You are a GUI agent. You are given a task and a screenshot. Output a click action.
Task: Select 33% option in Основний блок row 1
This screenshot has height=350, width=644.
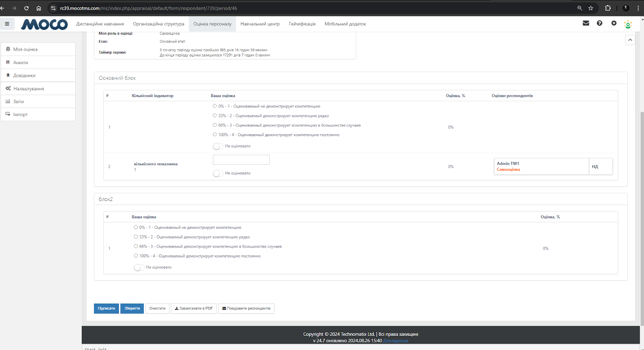[215, 116]
